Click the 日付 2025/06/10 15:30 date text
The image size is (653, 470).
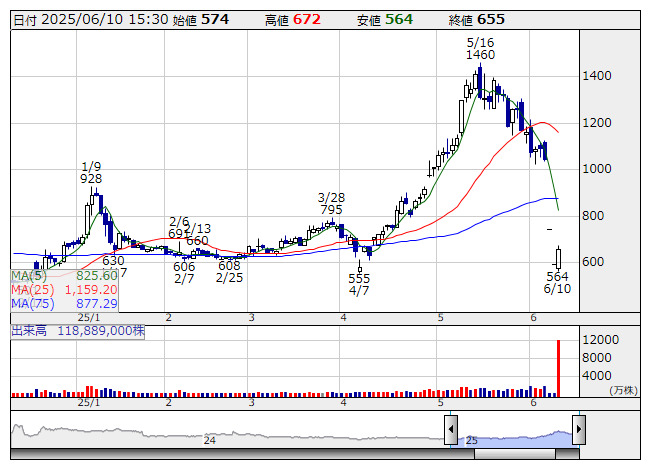coord(91,20)
